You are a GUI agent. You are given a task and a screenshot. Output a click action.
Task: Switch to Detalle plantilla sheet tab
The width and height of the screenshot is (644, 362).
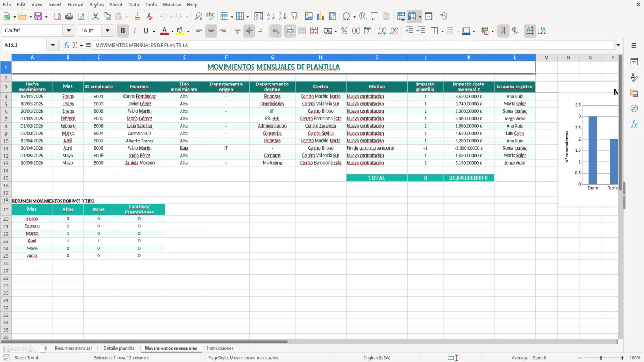coord(119,349)
